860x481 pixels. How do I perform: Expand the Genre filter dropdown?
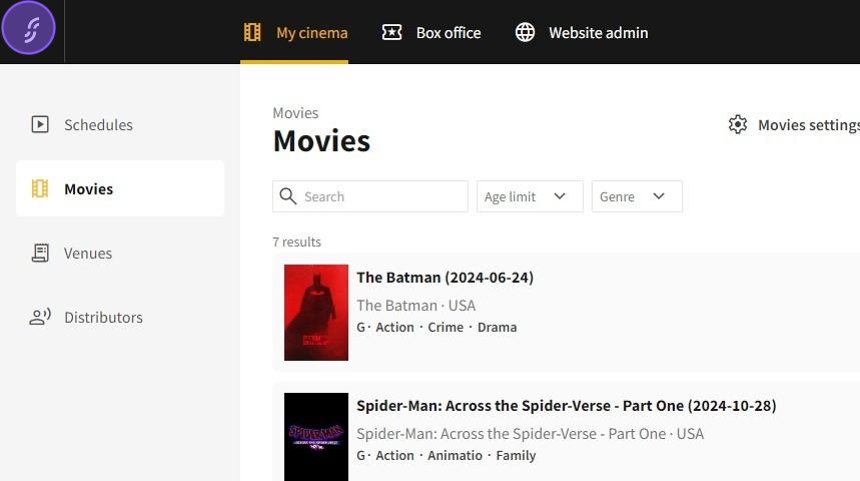[x=637, y=197]
